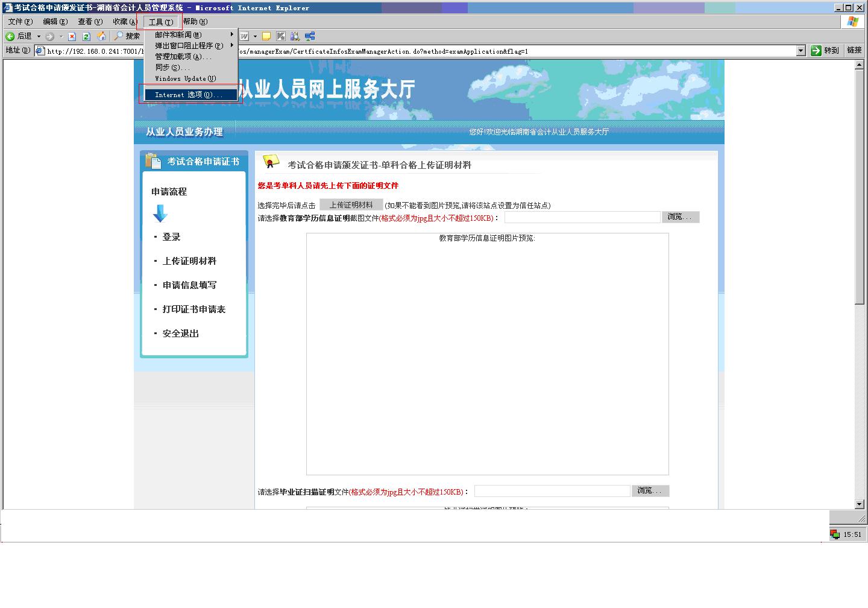Click the vertical scrollbar up arrow
This screenshot has height=608, width=868.
tap(860, 65)
